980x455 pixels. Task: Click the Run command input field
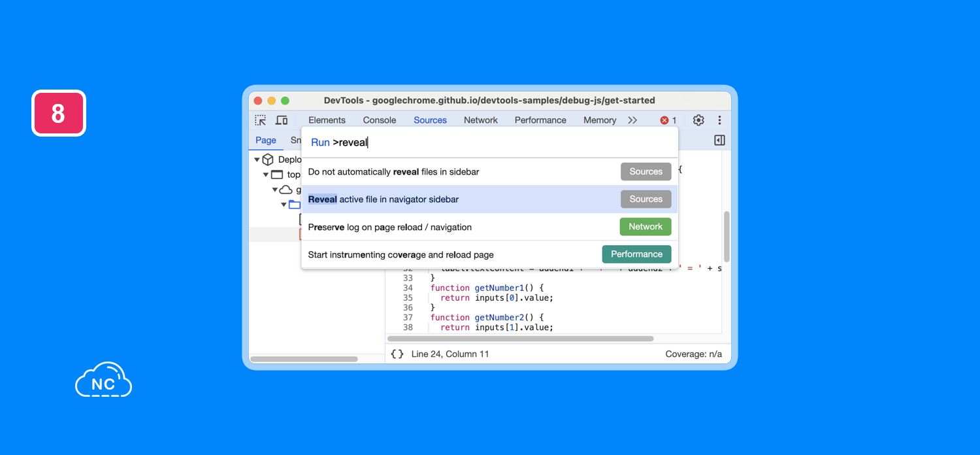[489, 143]
